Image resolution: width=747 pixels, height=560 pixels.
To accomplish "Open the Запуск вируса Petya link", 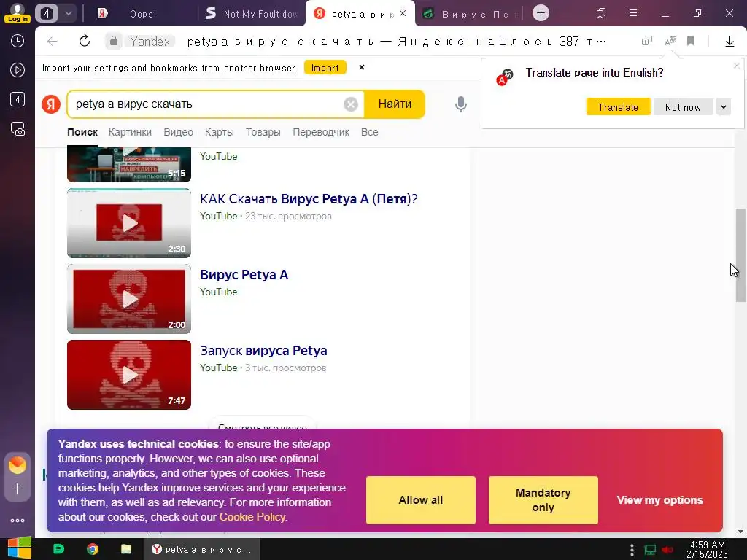I will [263, 351].
